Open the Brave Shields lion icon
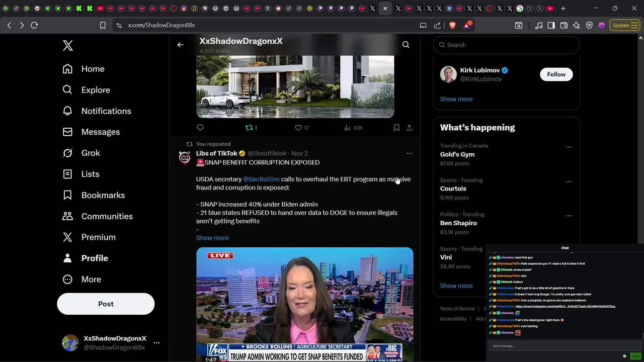 pyautogui.click(x=452, y=25)
